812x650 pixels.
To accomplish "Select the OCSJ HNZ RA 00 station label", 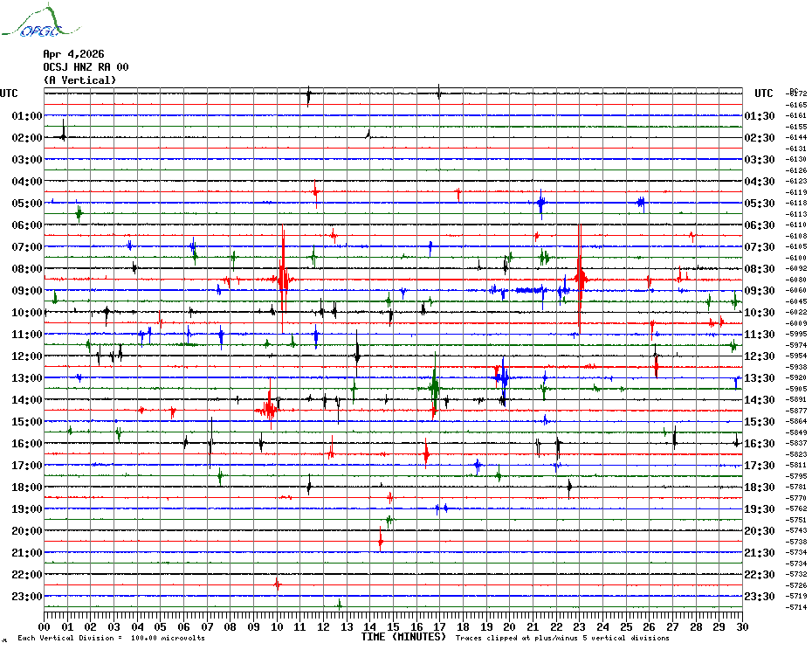I will point(86,67).
